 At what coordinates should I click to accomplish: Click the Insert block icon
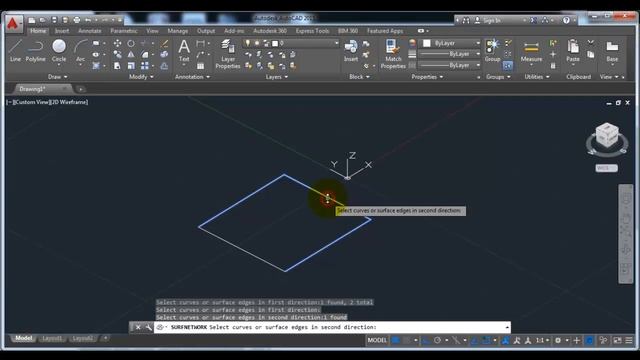point(351,51)
